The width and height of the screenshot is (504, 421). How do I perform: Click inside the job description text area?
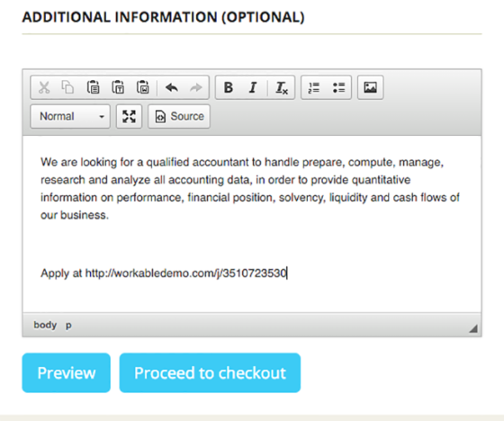252,224
